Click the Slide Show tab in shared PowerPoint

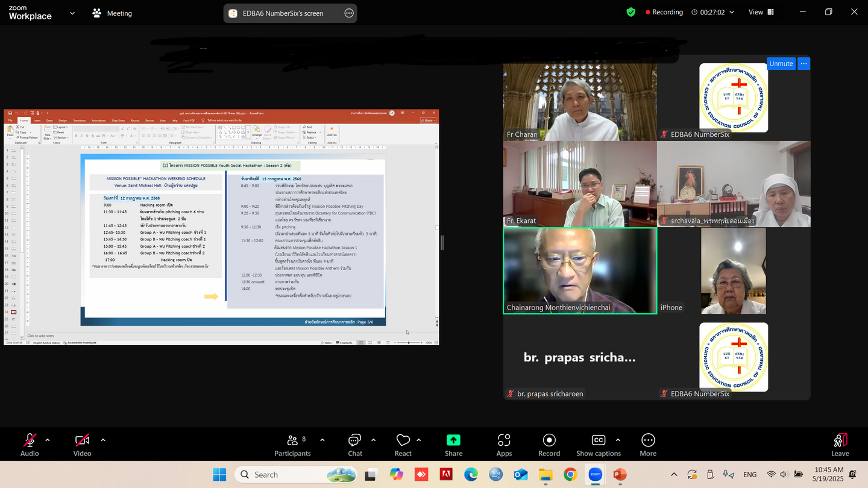click(118, 120)
